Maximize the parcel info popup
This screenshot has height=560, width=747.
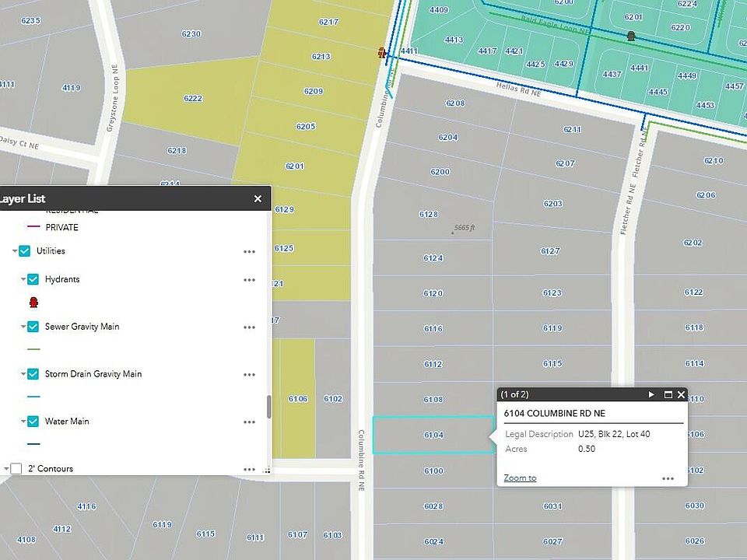pyautogui.click(x=668, y=395)
